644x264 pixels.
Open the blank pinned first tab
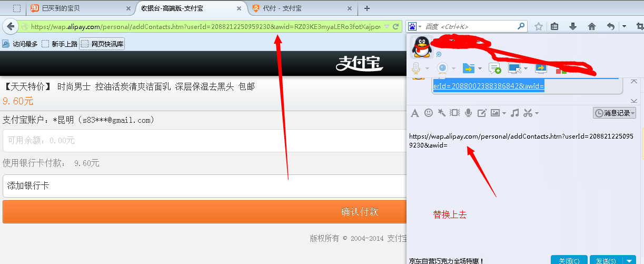tap(17, 8)
